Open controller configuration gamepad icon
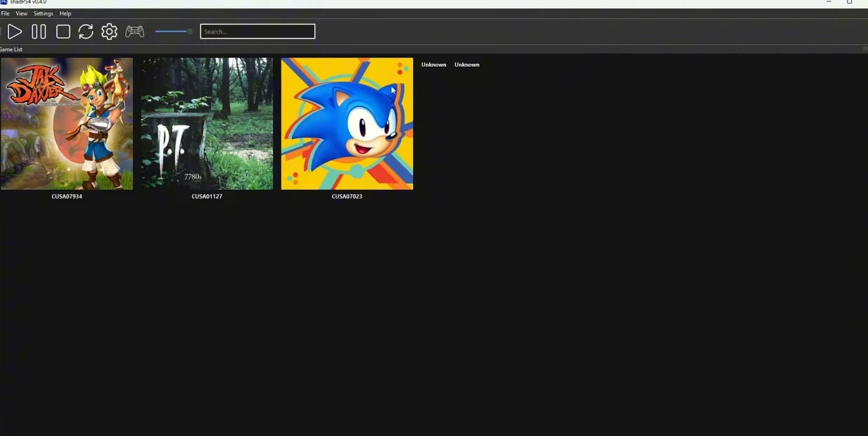The width and height of the screenshot is (868, 436). pos(134,32)
